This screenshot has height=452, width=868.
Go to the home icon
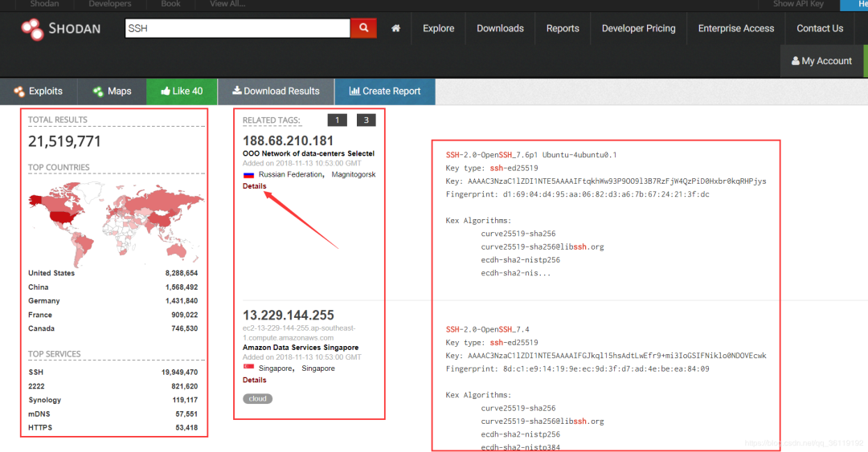[x=395, y=28]
